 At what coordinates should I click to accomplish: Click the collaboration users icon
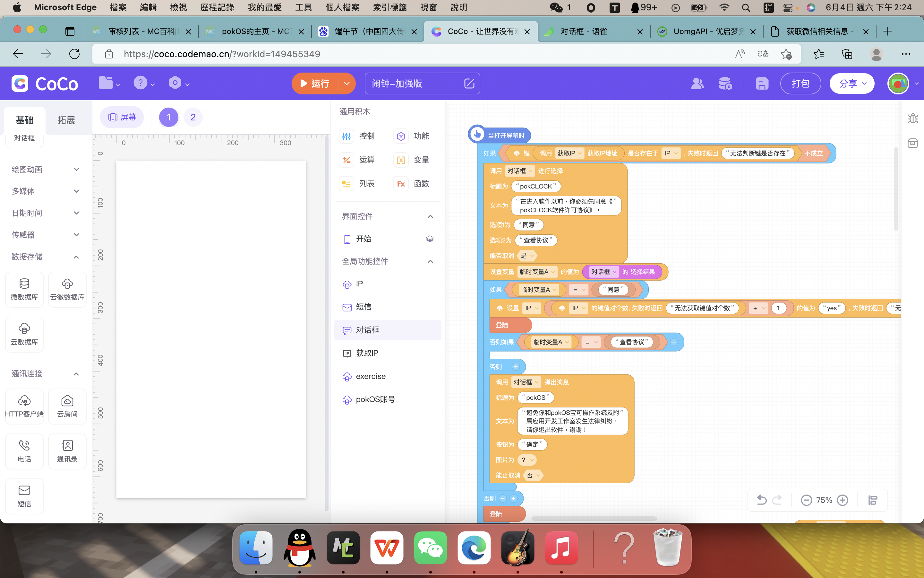(697, 83)
